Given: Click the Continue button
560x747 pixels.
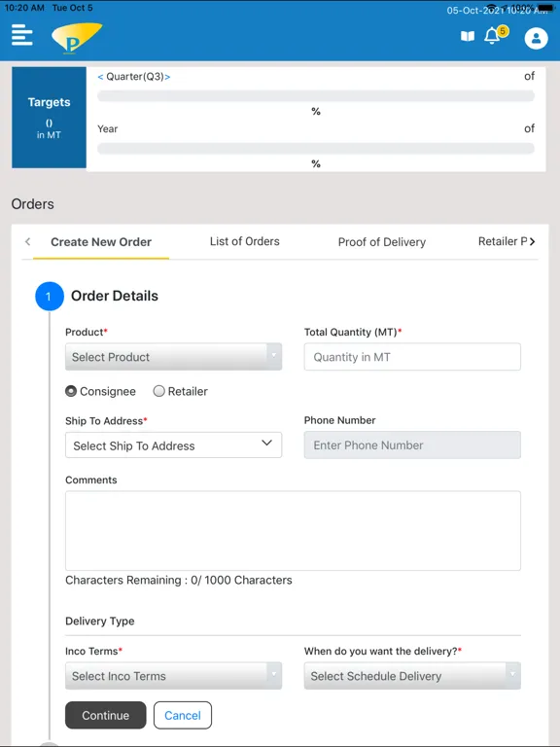Looking at the screenshot, I should (106, 715).
